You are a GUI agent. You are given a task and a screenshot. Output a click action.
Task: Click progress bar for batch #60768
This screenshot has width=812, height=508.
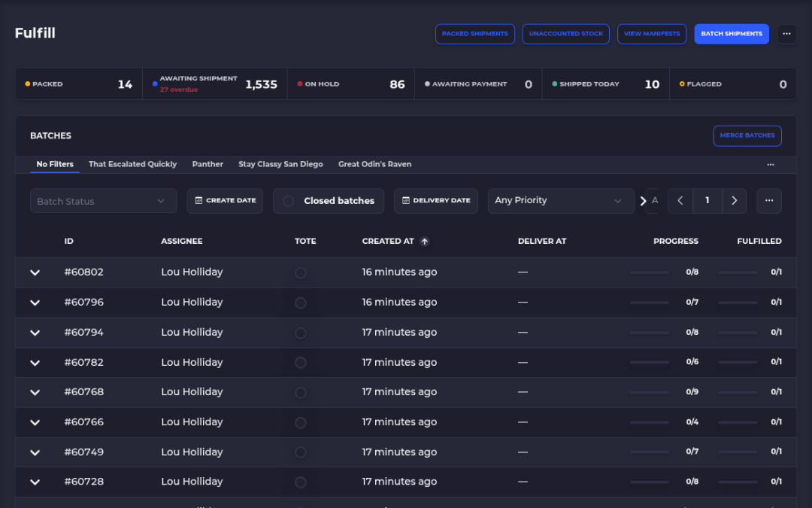(x=650, y=392)
